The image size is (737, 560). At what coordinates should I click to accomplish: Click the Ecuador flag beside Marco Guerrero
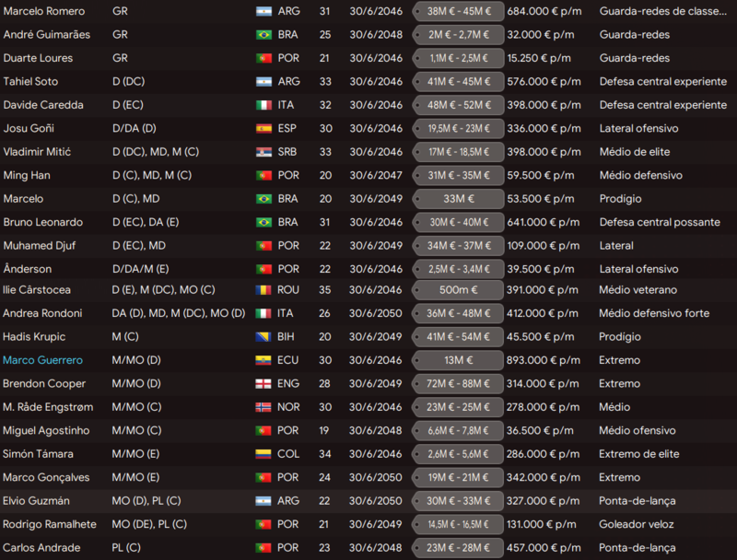click(263, 361)
